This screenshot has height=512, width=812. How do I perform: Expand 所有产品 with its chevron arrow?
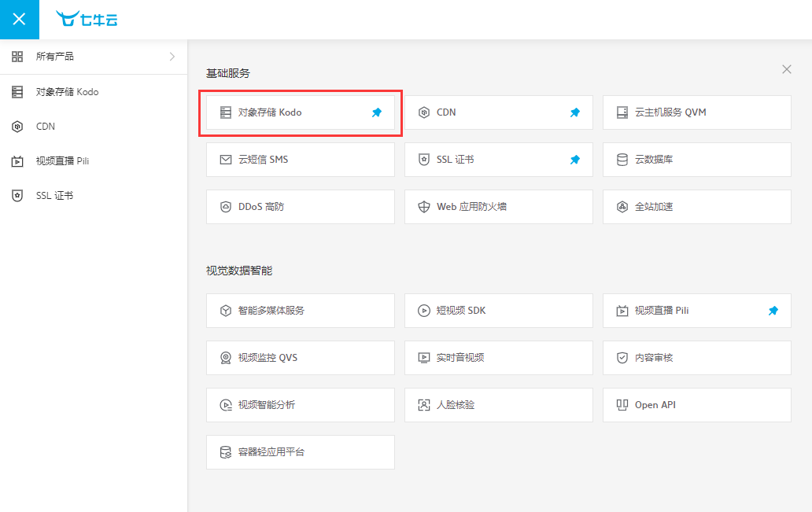(x=172, y=57)
